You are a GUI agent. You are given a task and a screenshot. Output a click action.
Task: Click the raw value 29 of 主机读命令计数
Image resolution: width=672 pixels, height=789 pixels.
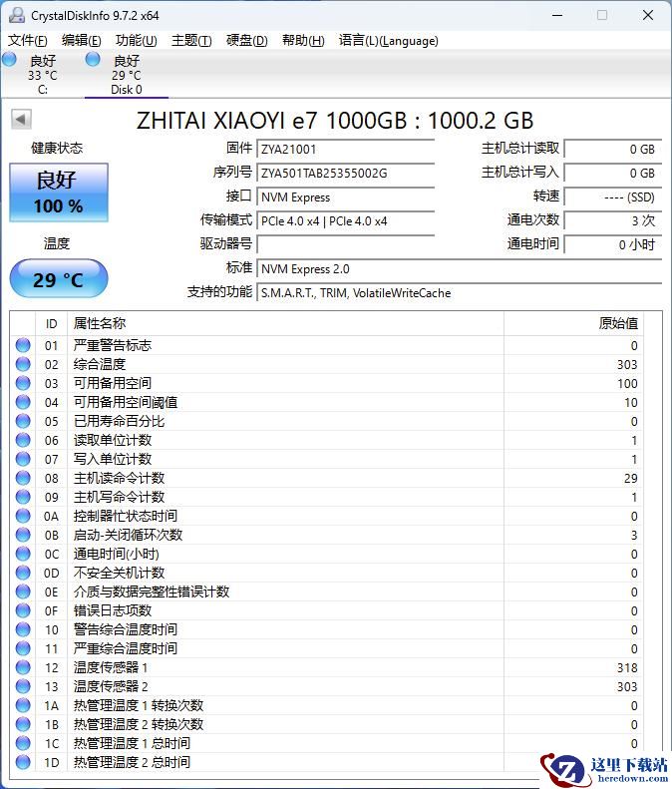631,478
